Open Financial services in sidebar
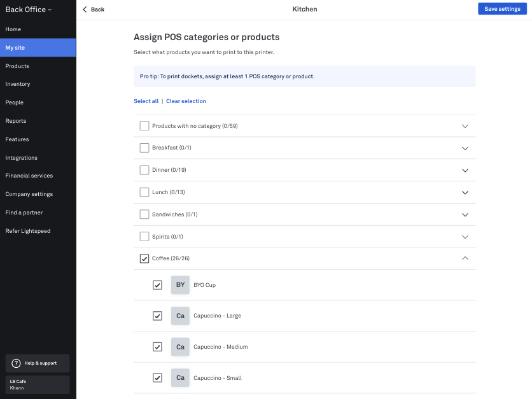Image resolution: width=532 pixels, height=399 pixels. tap(38, 176)
